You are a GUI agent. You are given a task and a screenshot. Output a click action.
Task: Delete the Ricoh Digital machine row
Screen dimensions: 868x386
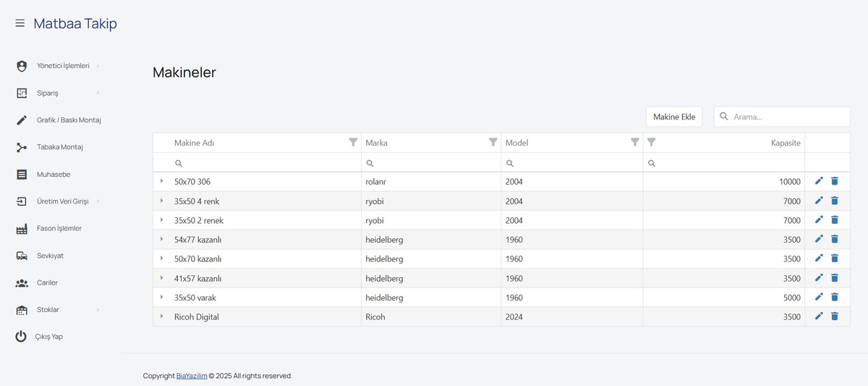tap(835, 316)
